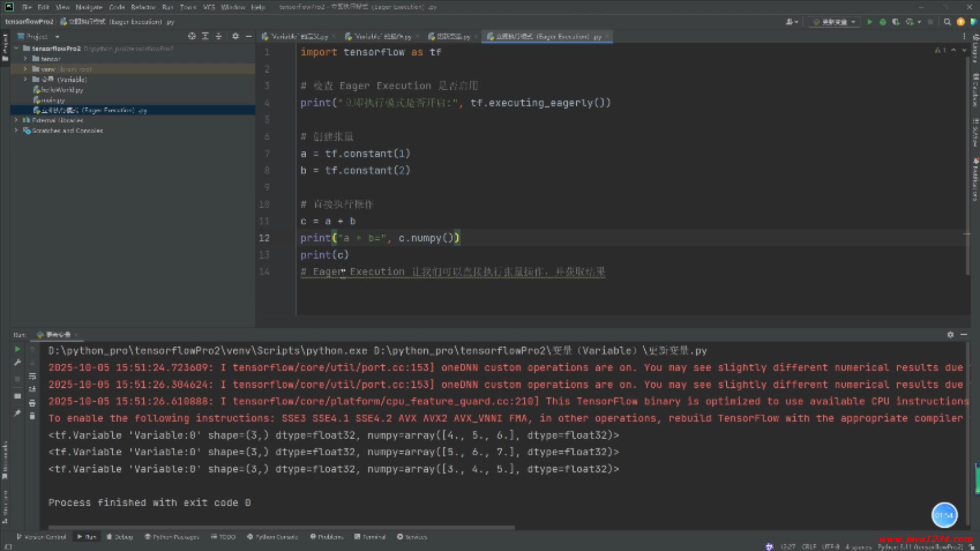Open the Python Console tool window button
Viewport: 980px width, 551px height.
click(273, 537)
